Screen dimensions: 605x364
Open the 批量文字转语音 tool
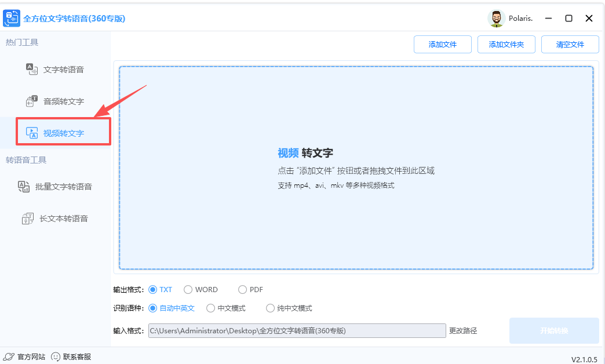tap(56, 186)
